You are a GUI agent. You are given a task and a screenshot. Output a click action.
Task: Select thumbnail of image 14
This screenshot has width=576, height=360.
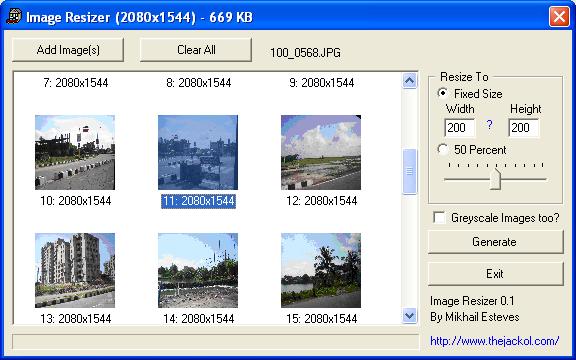point(198,270)
